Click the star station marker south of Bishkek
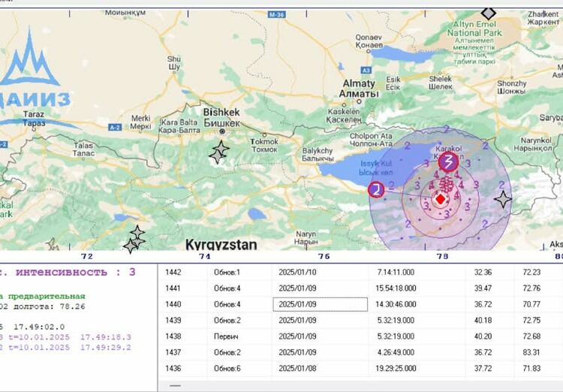The image size is (563, 392). point(218,152)
